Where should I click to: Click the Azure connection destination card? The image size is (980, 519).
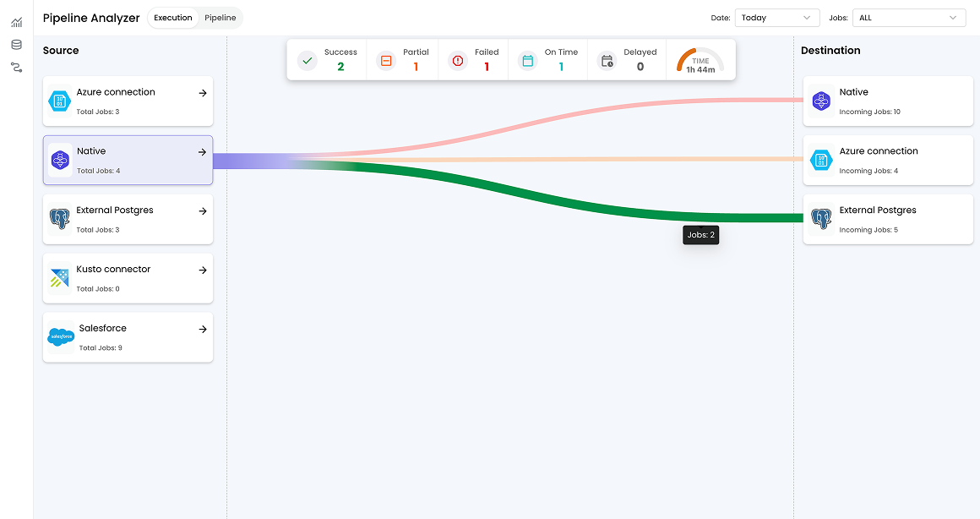888,160
